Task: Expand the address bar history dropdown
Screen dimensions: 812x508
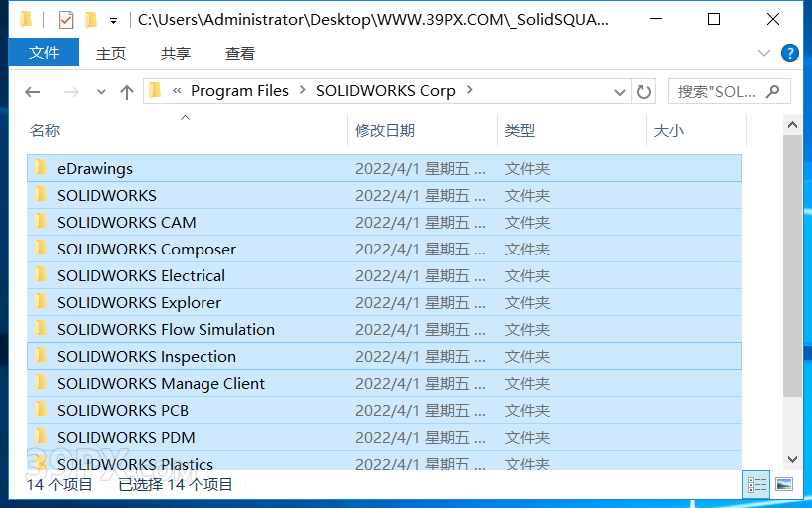Action: (619, 92)
